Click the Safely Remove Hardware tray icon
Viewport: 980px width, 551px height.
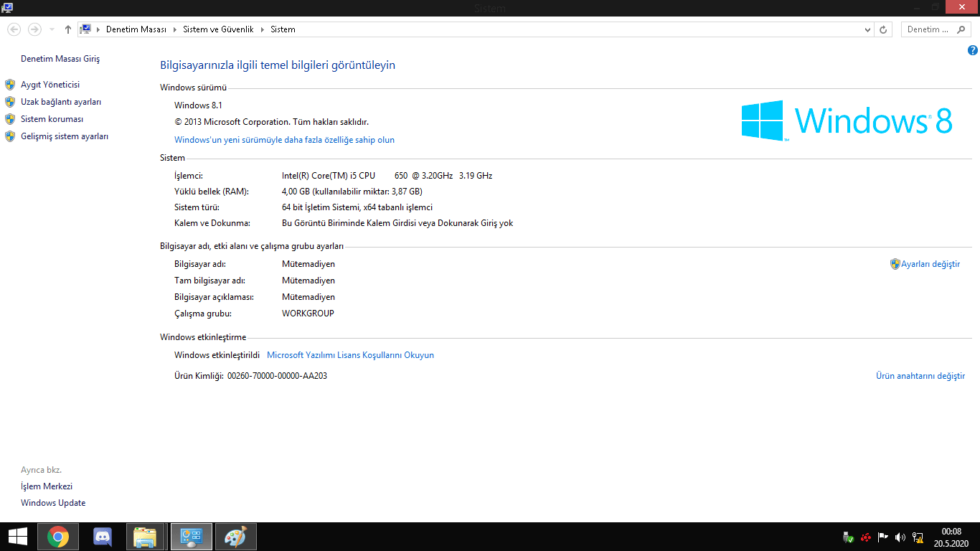point(848,537)
